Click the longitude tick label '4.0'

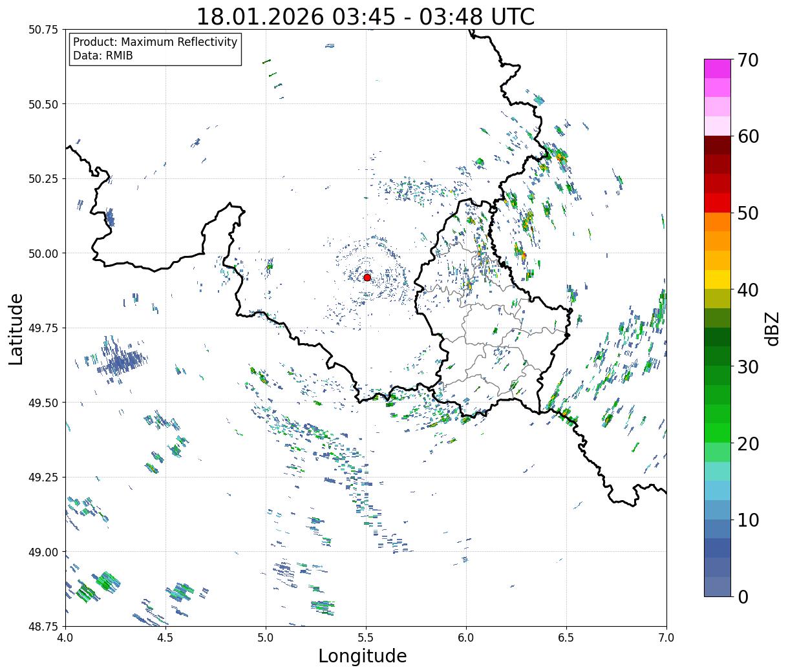65,638
